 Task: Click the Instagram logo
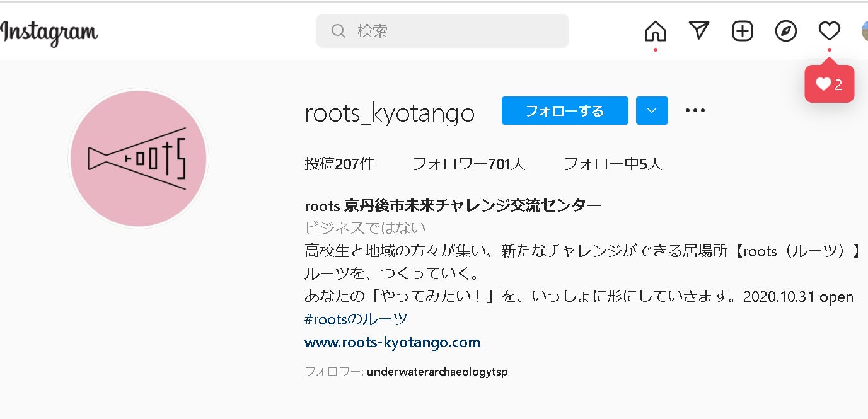49,32
